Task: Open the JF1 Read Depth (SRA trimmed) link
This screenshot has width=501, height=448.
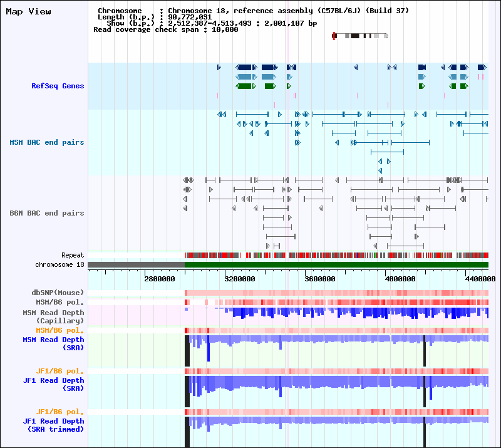Action: click(x=53, y=425)
